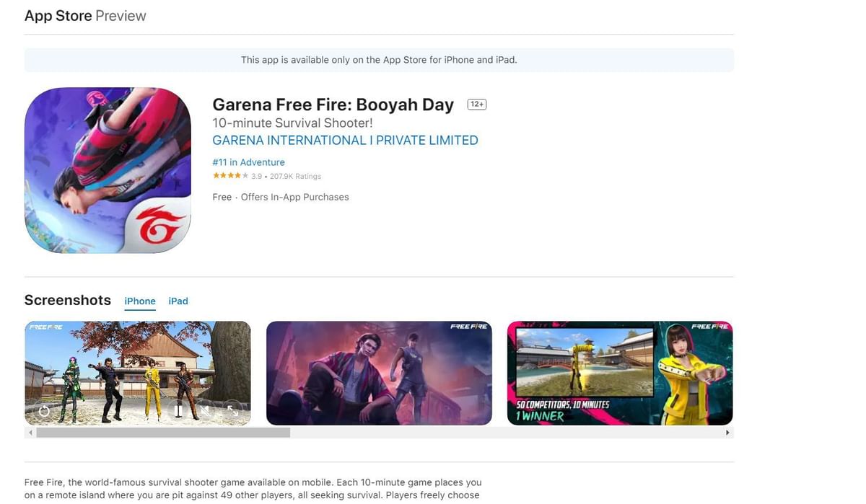866x504 pixels.
Task: View the second screenshot with two characters
Action: click(x=378, y=372)
